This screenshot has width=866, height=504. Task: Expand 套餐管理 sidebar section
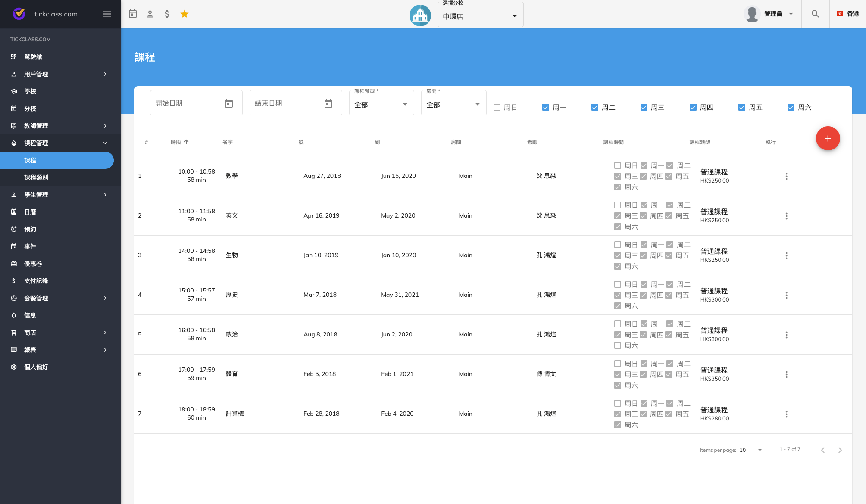(60, 298)
